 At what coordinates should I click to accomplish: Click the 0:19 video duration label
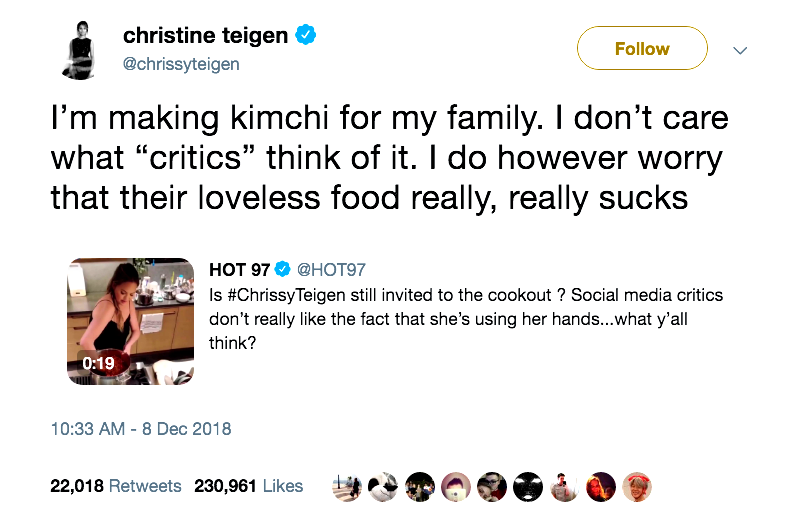98,363
